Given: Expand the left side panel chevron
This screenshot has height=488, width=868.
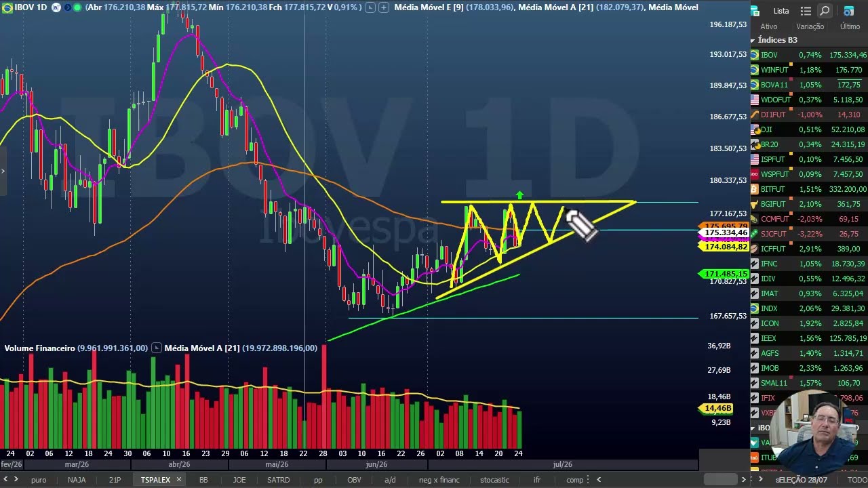Looking at the screenshot, I should click(x=3, y=171).
